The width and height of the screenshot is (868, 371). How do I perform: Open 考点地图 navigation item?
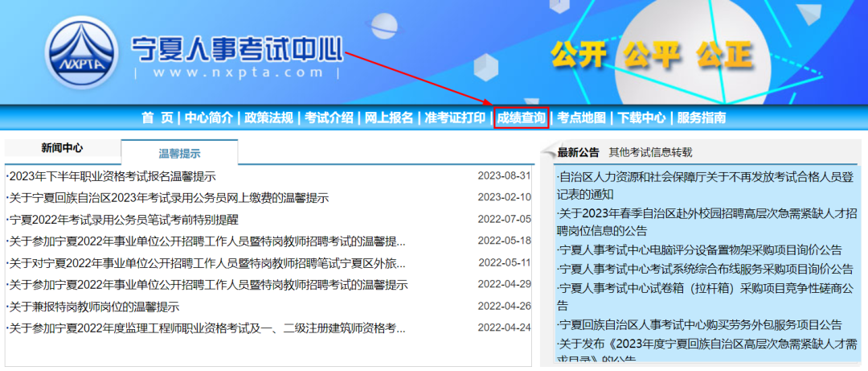(581, 117)
